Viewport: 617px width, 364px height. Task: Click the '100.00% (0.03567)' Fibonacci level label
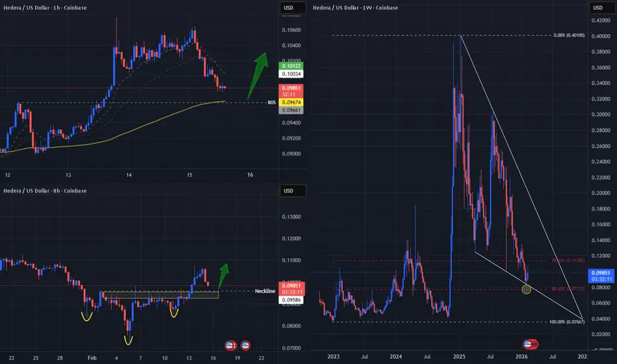567,322
